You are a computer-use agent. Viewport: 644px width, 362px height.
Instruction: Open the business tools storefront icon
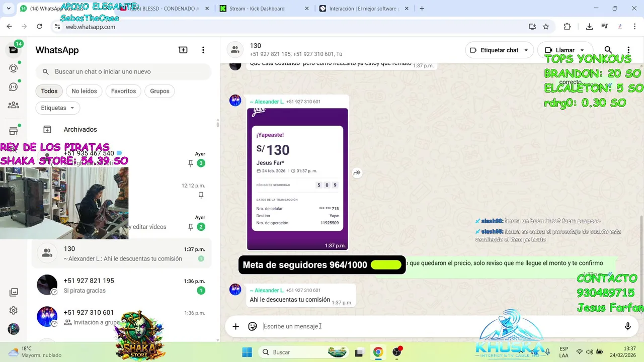point(14,131)
